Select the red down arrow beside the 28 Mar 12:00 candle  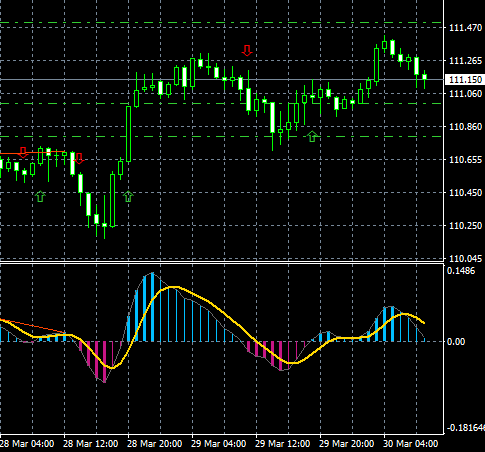(79, 158)
